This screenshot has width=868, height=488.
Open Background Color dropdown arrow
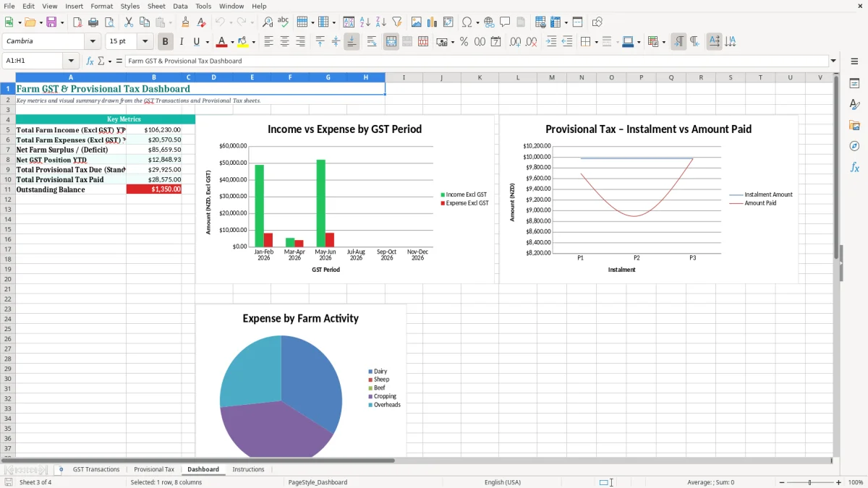[x=253, y=42]
